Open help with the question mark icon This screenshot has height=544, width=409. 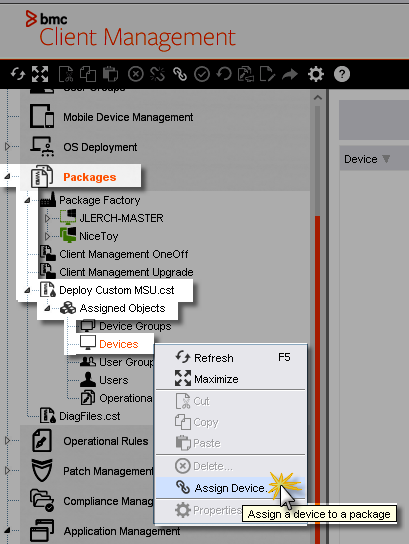(342, 74)
